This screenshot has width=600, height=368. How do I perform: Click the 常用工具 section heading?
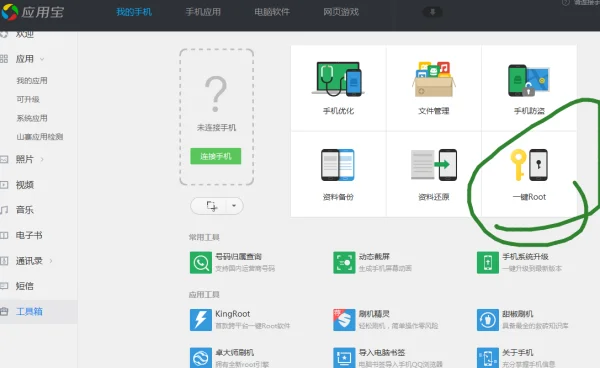click(204, 238)
